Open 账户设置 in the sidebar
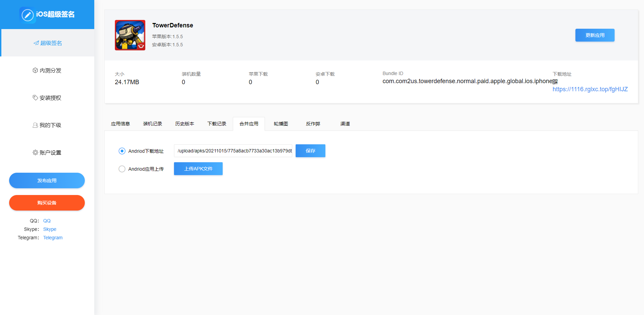 (47, 152)
